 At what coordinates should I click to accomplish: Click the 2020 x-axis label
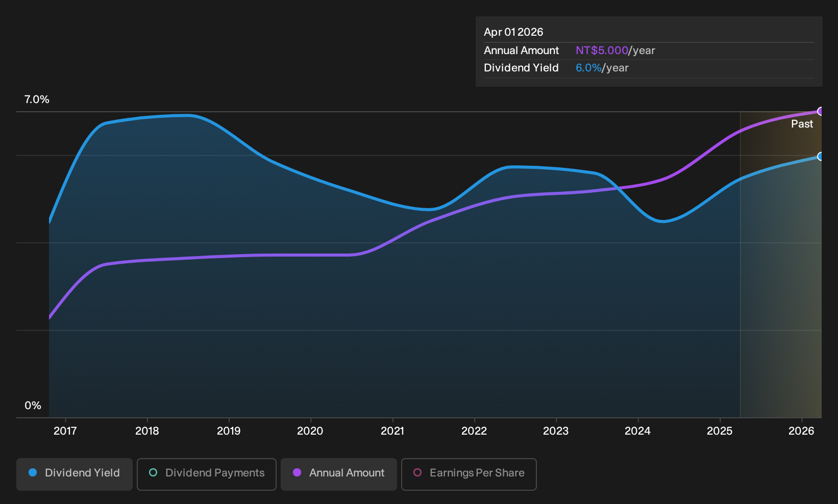pyautogui.click(x=310, y=431)
